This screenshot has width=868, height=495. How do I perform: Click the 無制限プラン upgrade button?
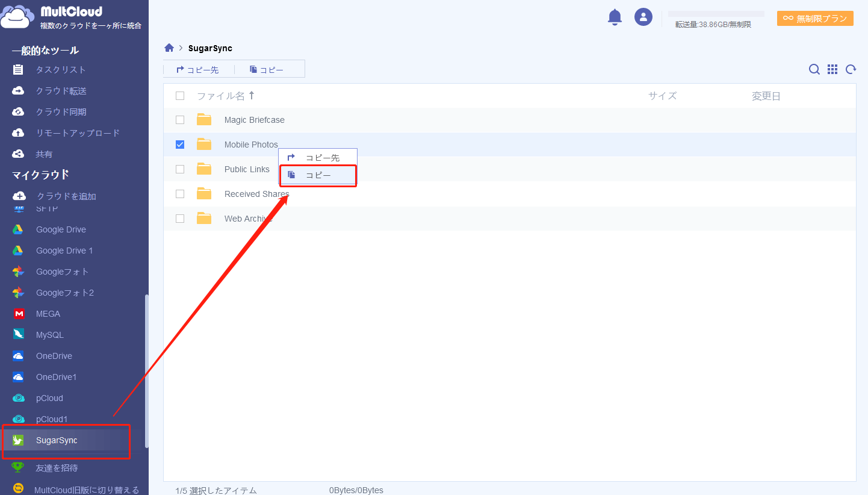815,19
